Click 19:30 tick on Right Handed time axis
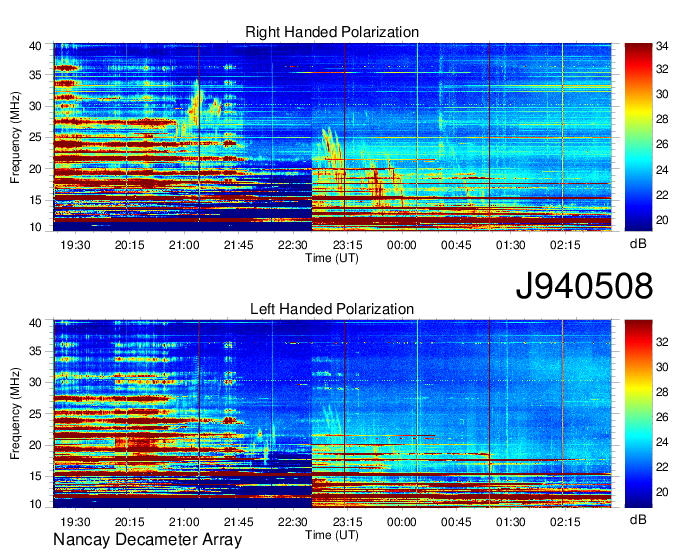 coord(75,245)
